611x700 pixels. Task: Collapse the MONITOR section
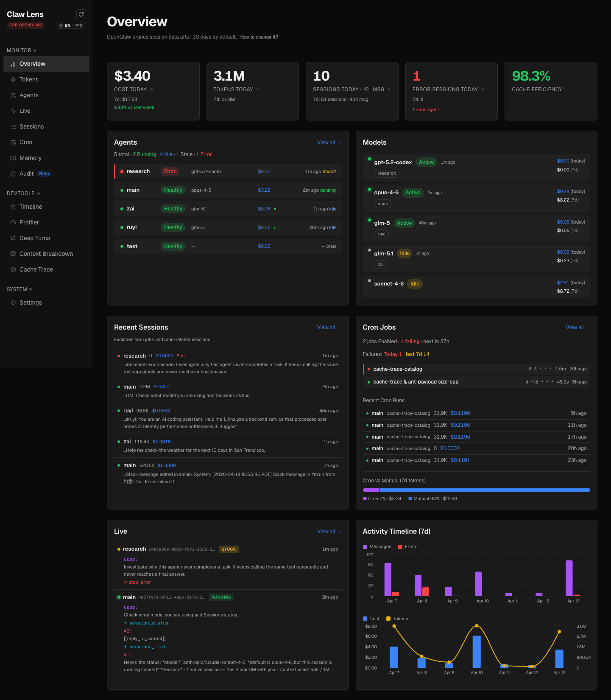click(22, 50)
